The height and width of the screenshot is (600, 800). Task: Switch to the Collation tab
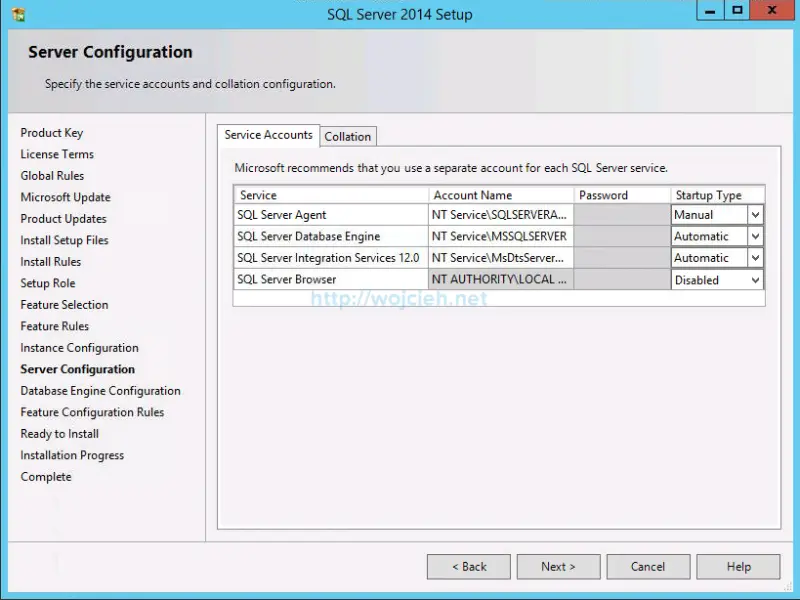click(x=347, y=136)
